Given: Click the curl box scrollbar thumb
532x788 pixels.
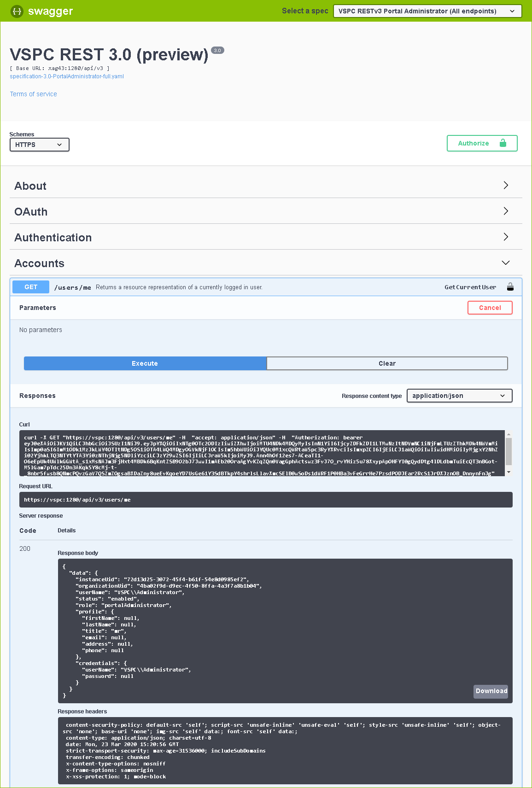Looking at the screenshot, I should point(509,451).
